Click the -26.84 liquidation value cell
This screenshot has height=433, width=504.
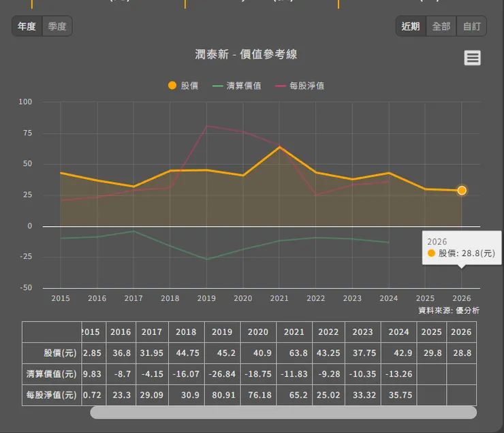pyautogui.click(x=222, y=374)
